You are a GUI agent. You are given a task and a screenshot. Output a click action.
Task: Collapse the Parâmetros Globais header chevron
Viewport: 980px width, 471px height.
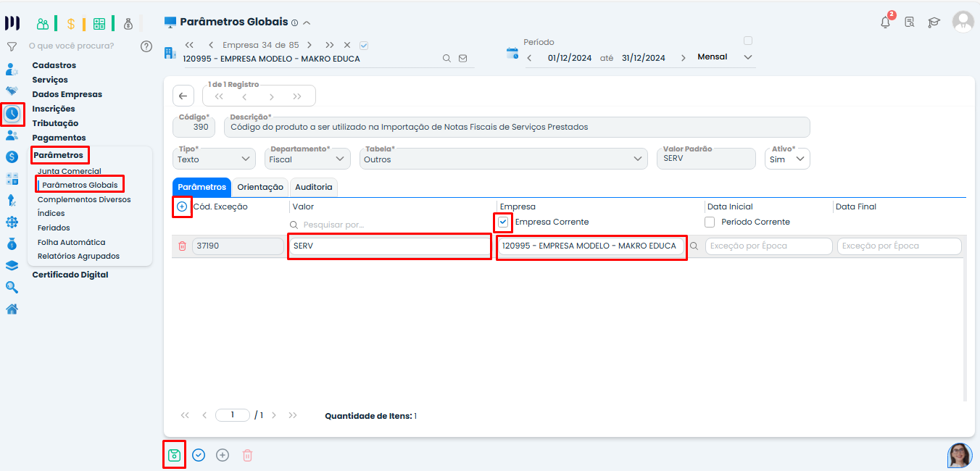(x=307, y=23)
